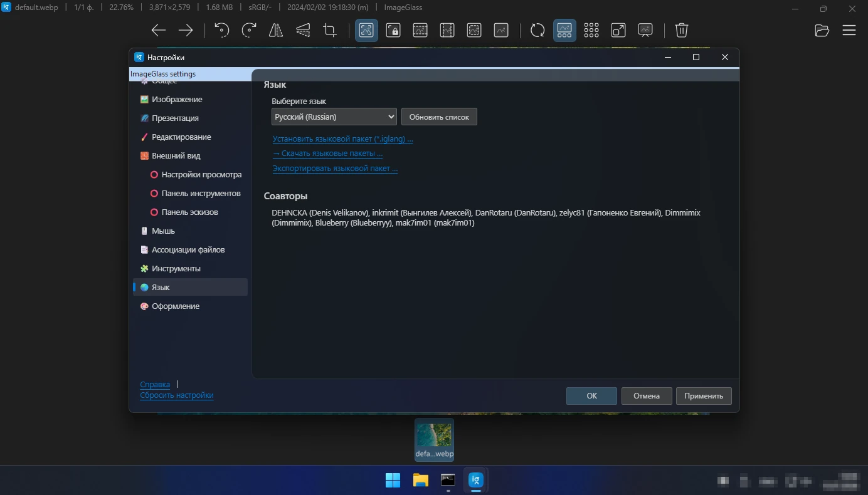Select Настройки просмотра sub-section

[195, 174]
